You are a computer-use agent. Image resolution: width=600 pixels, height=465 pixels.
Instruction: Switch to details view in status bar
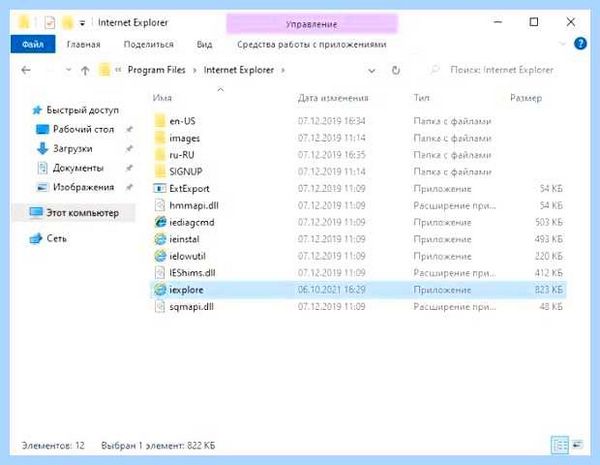[560, 445]
